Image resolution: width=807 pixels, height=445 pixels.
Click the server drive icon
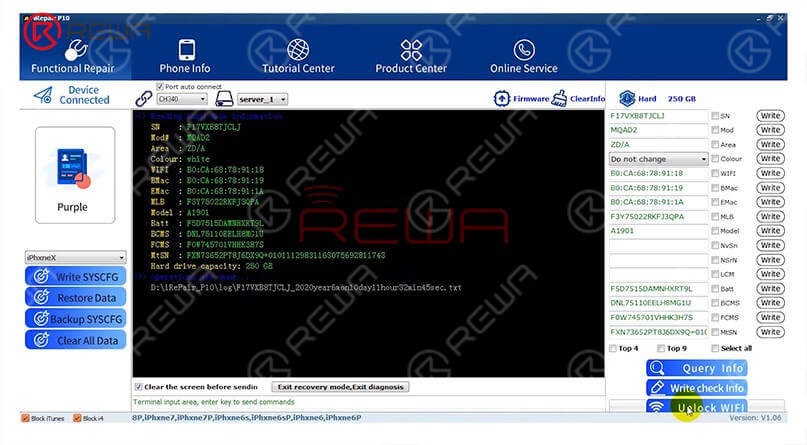coord(224,98)
